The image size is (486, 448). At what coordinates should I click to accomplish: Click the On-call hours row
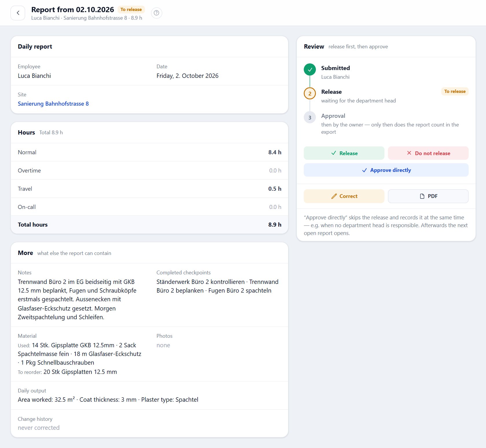click(x=150, y=207)
